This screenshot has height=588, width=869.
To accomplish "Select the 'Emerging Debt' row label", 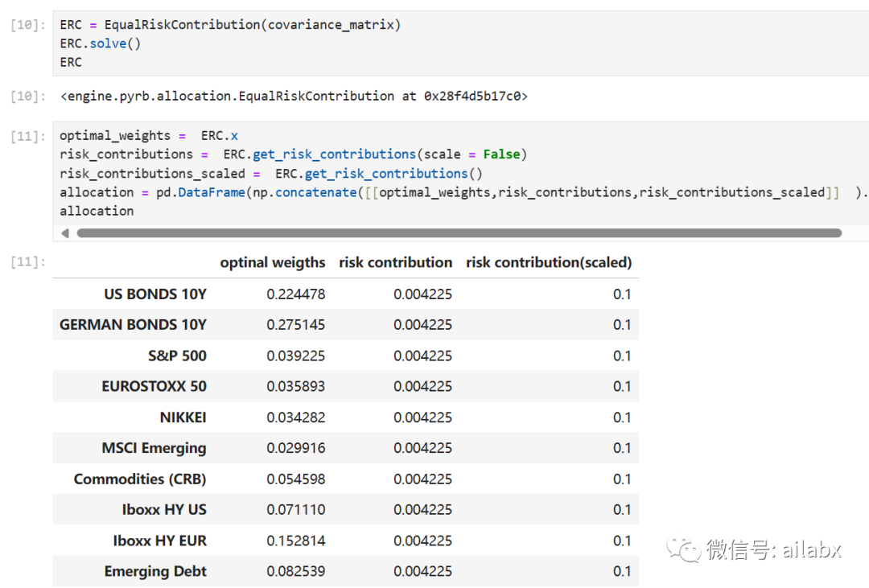I will (x=155, y=571).
